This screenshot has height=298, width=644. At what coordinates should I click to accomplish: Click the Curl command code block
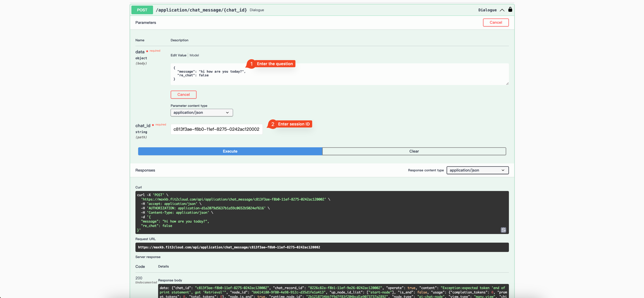(x=322, y=212)
